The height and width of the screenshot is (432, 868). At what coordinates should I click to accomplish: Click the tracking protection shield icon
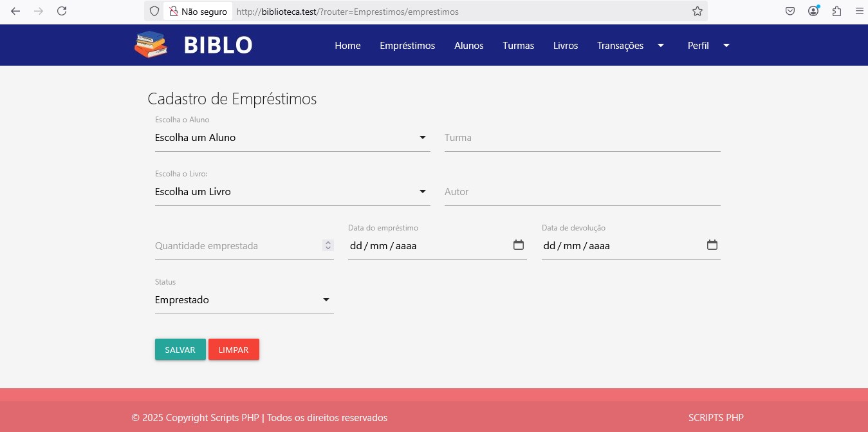(154, 12)
